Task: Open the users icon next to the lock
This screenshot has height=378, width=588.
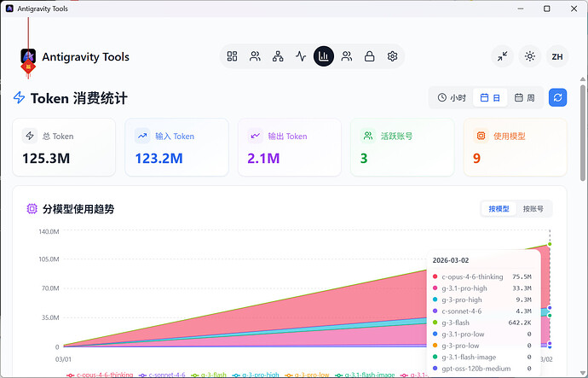Action: click(347, 56)
